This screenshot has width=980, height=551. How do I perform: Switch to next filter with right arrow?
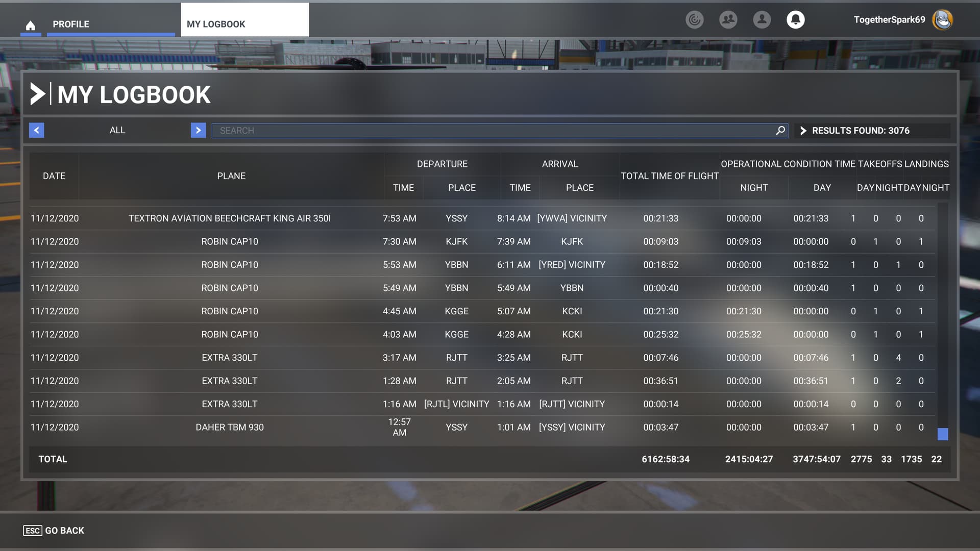pyautogui.click(x=198, y=130)
